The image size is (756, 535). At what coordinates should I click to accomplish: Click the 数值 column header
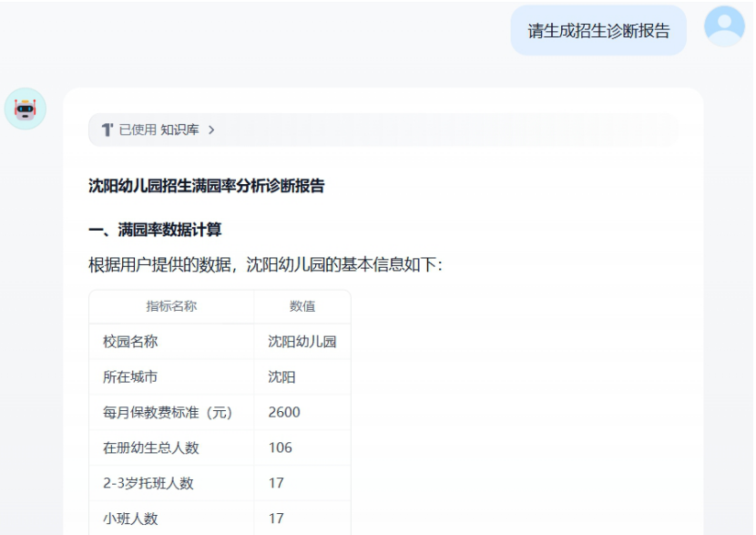click(302, 306)
